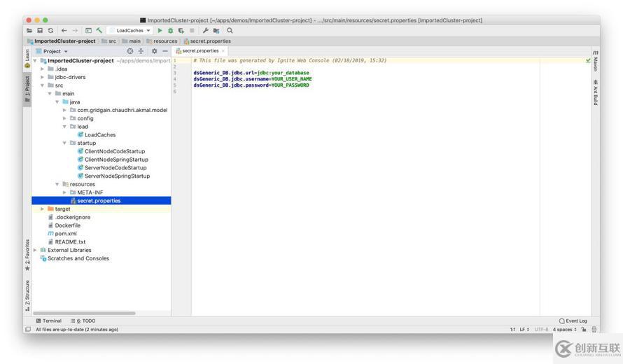Toggle the read-only lock icon in status bar
Screen dimensions: 623x364
(x=584, y=330)
